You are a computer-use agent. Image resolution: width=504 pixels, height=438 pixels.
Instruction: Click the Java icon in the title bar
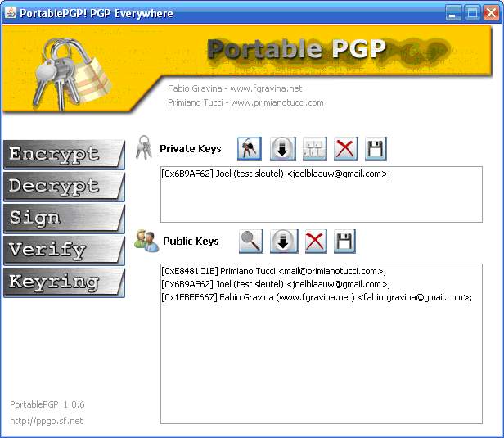11,12
